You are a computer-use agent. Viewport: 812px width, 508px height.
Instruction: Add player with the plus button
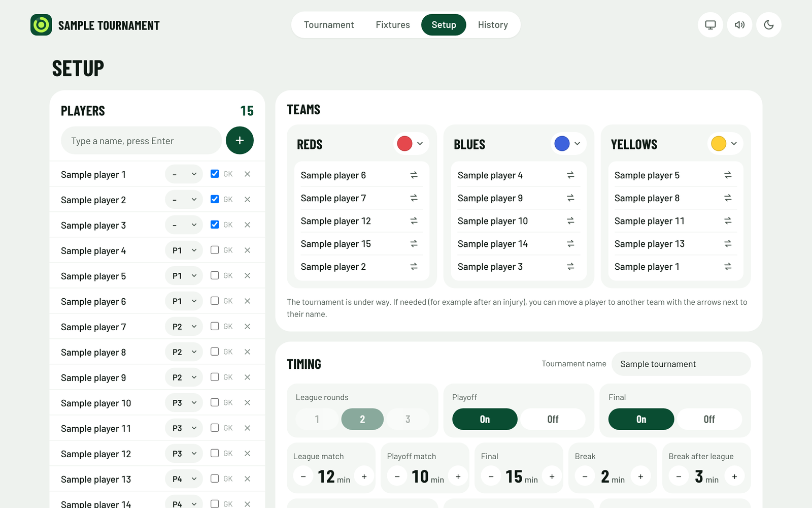coord(240,141)
